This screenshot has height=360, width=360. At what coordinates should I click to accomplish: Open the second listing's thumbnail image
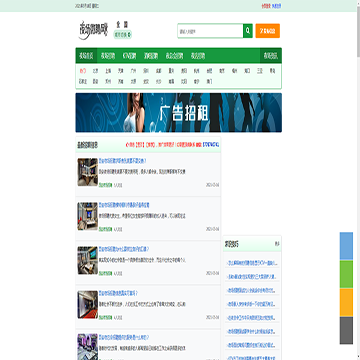click(88, 216)
